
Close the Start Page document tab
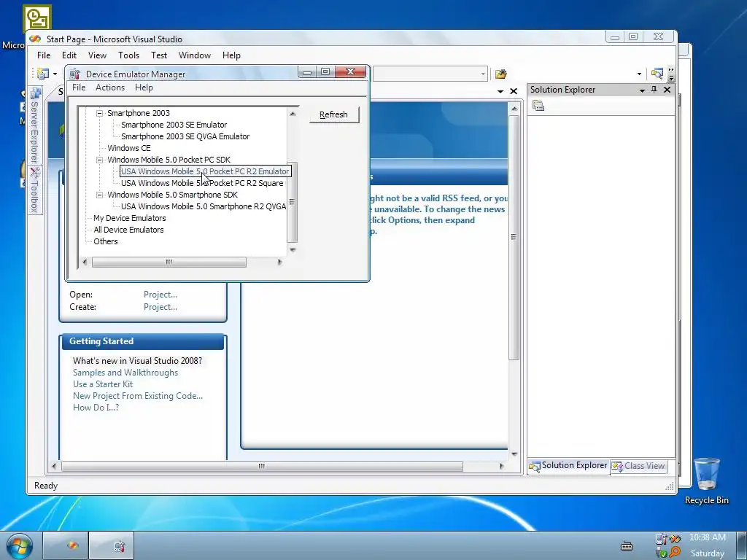pyautogui.click(x=514, y=91)
